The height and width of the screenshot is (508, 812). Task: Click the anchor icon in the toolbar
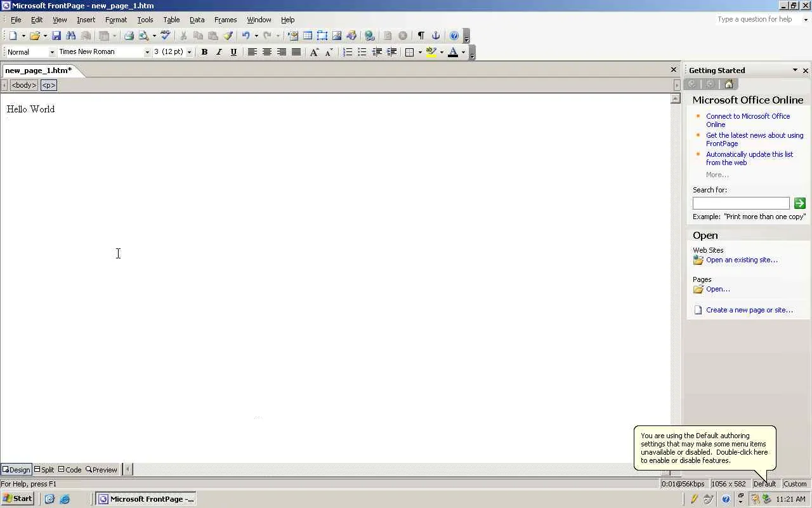[436, 36]
